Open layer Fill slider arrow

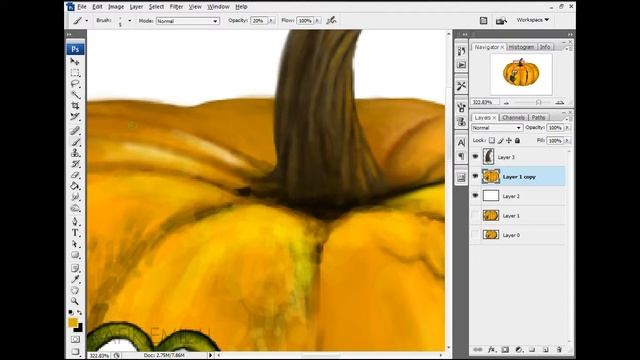tap(567, 140)
